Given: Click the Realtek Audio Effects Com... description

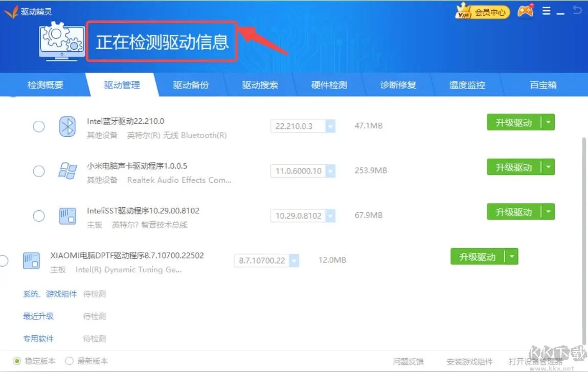Looking at the screenshot, I should coord(179,180).
